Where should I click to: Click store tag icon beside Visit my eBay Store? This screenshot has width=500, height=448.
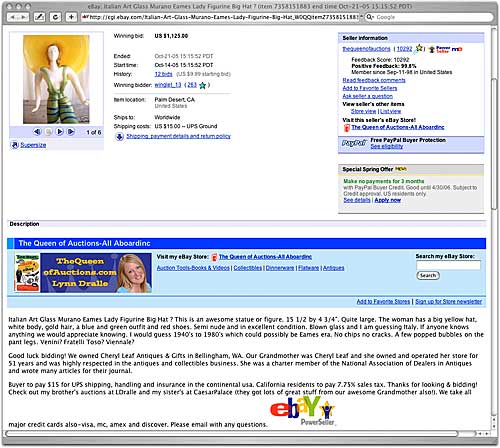point(214,257)
